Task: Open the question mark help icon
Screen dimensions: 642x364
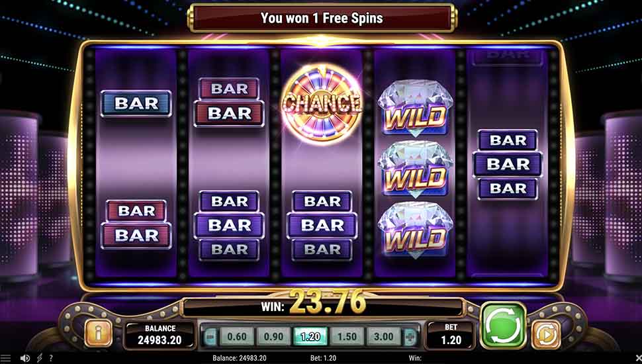Action: coord(51,358)
